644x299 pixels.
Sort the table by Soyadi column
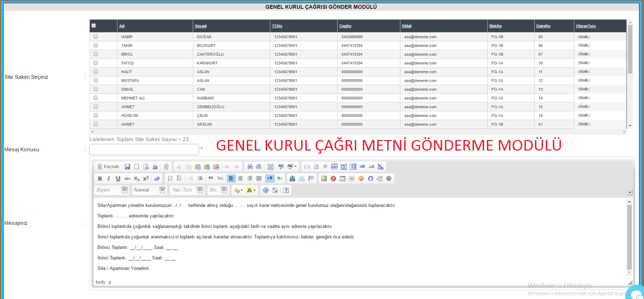click(201, 26)
